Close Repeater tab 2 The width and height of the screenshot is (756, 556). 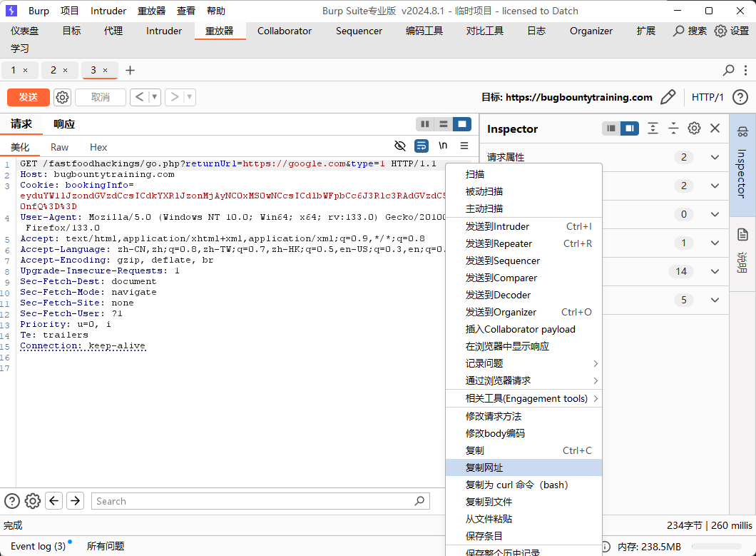pyautogui.click(x=65, y=71)
